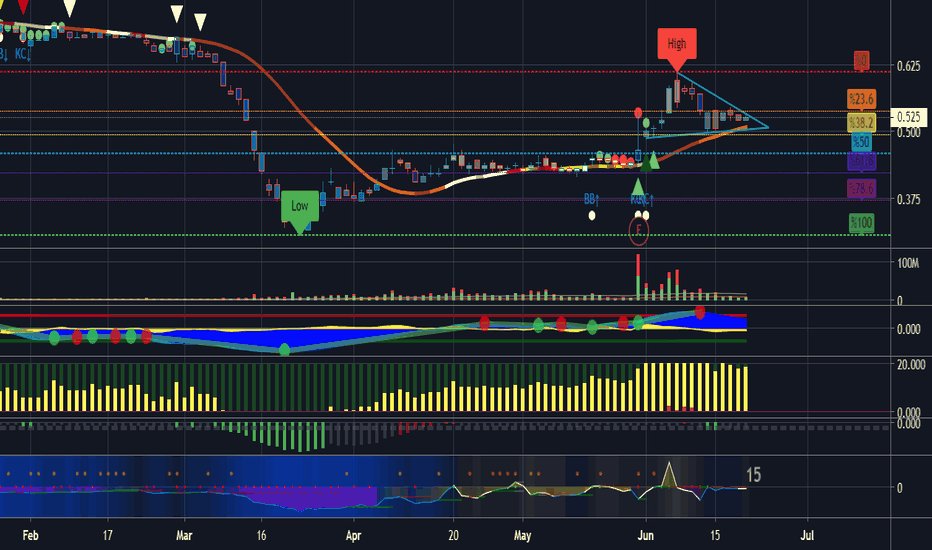Click the spike peak in the bottom indicator
Viewport: 932px width, 550px height.
click(670, 464)
